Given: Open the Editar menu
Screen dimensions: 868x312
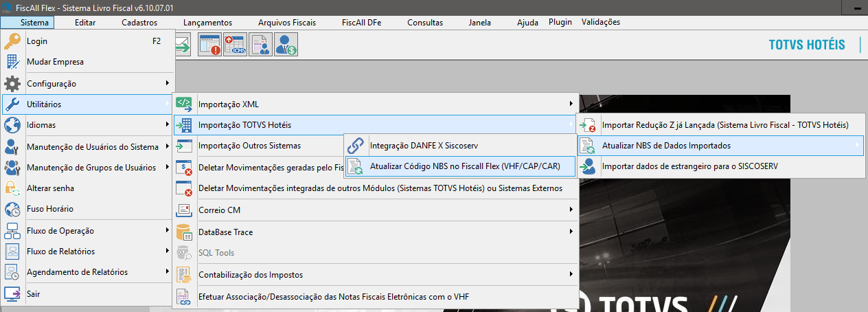Looking at the screenshot, I should [84, 22].
